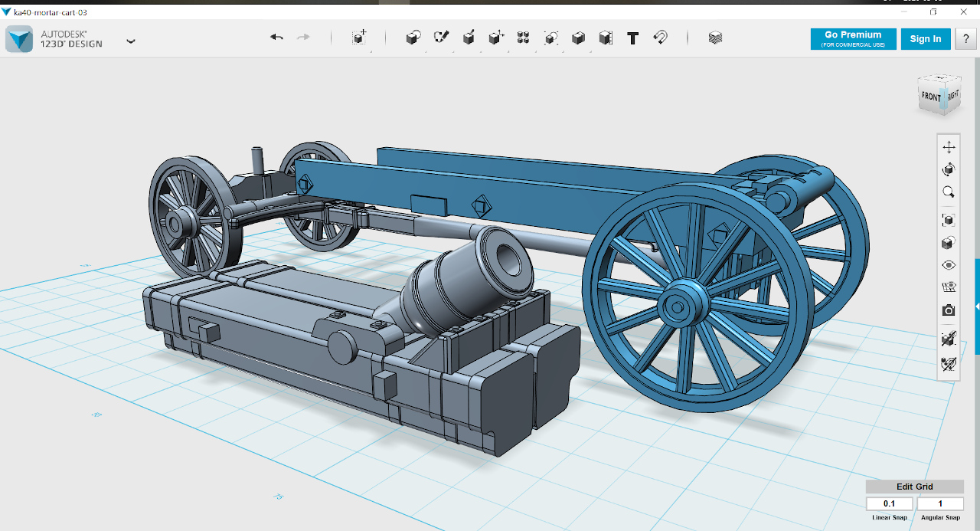980x531 pixels.
Task: Toggle snapping for solids
Action: (x=949, y=339)
